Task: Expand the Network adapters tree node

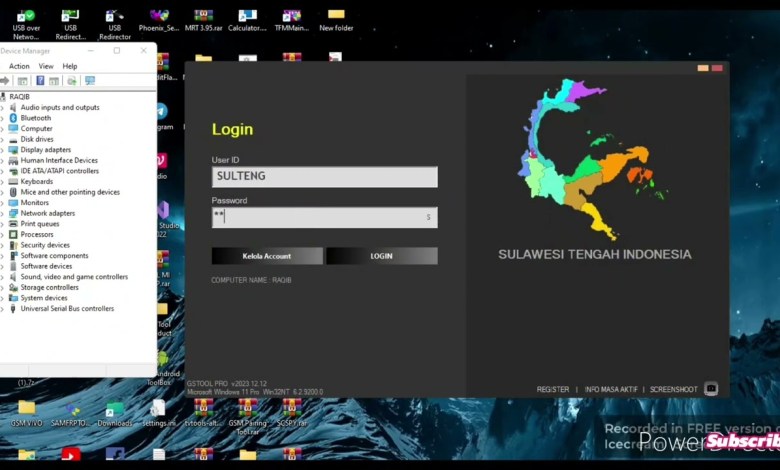Action: tap(3, 213)
